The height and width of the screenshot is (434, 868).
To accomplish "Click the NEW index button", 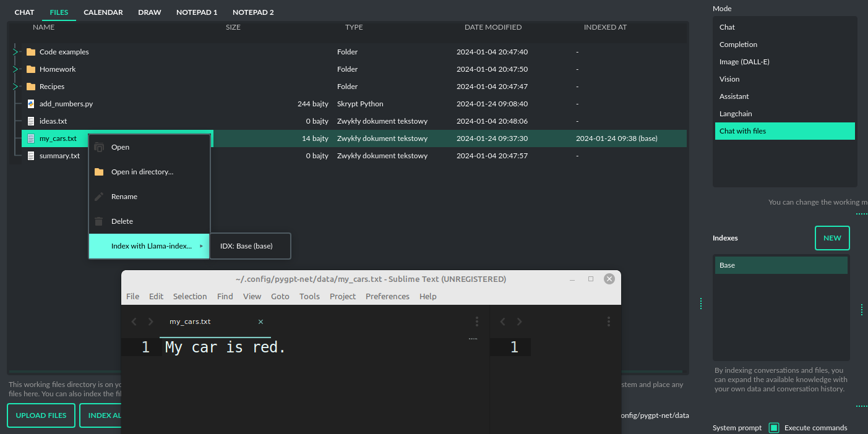I will coord(832,238).
